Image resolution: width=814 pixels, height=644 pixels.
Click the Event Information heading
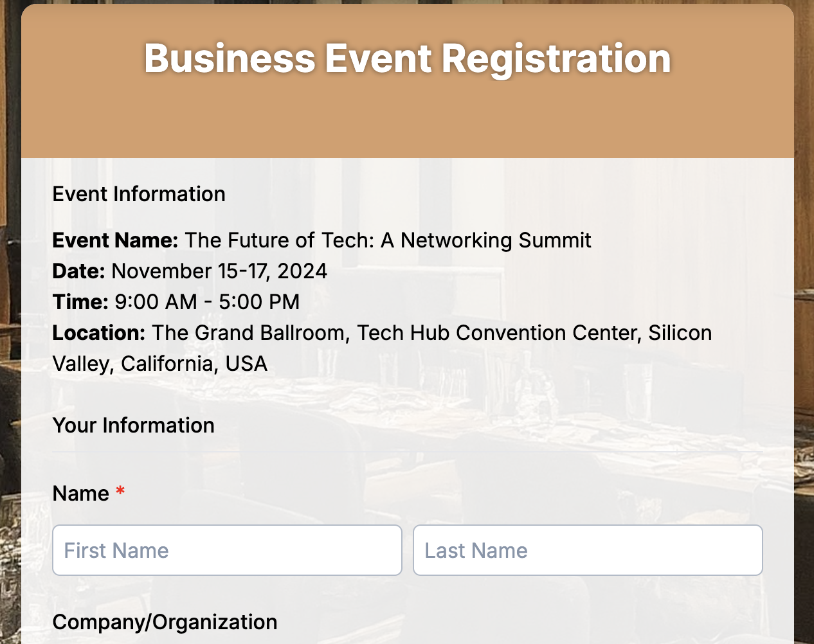(139, 194)
